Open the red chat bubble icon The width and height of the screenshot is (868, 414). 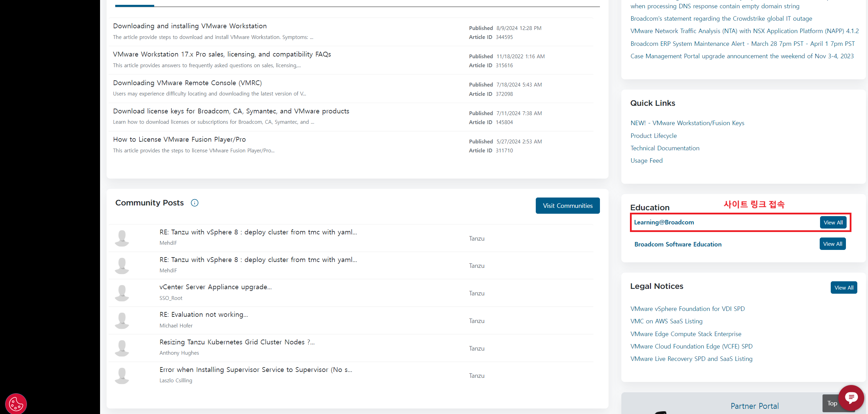[x=851, y=398]
